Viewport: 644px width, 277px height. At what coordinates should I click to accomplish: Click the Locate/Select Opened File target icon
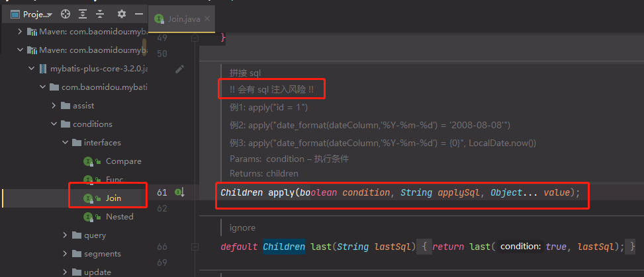(65, 14)
